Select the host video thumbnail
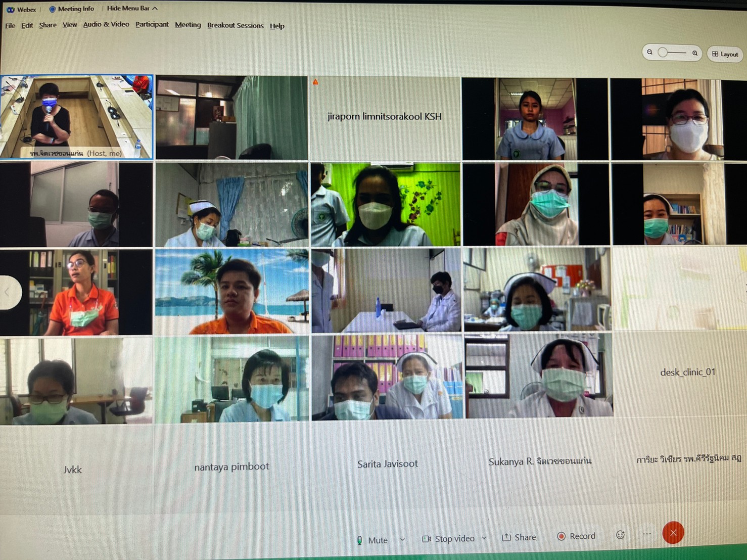 coord(76,117)
